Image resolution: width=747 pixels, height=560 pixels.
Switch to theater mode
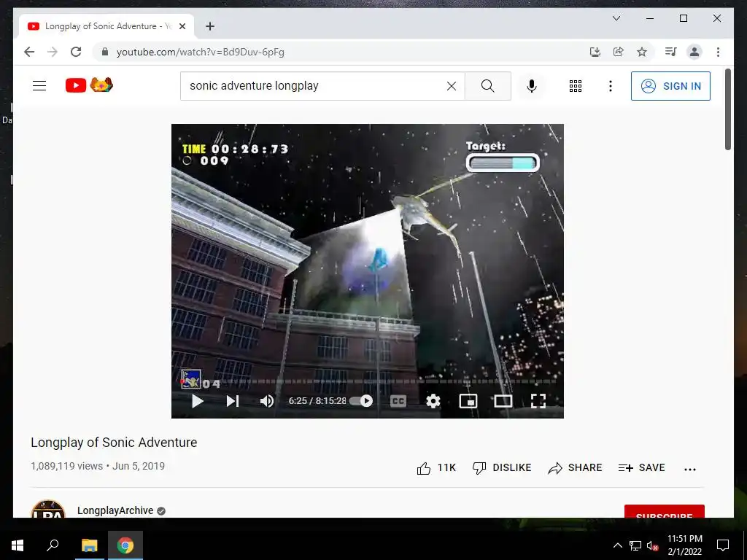coord(503,401)
